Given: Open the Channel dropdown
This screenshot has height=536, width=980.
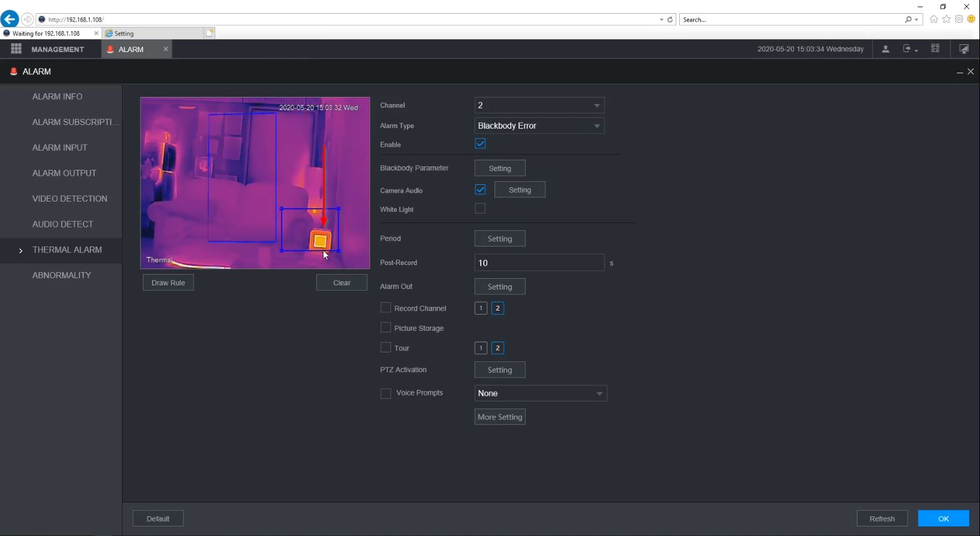Looking at the screenshot, I should coord(539,105).
